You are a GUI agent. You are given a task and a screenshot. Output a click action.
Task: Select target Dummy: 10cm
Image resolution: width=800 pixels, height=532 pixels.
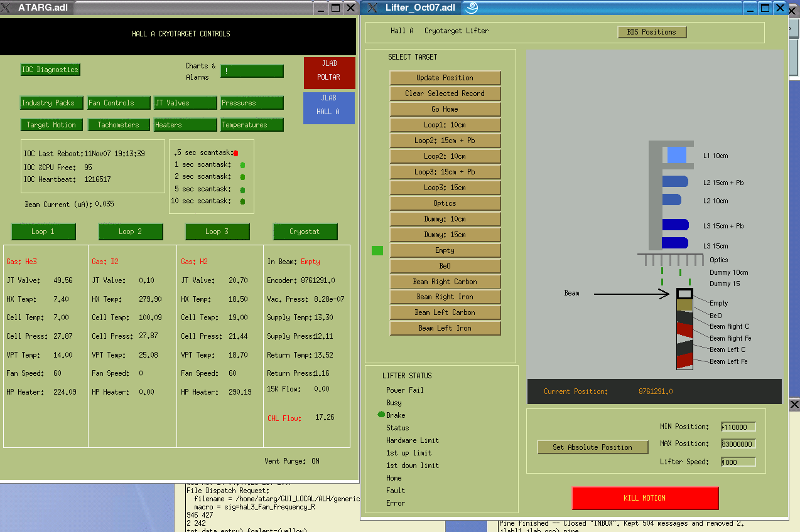click(445, 219)
